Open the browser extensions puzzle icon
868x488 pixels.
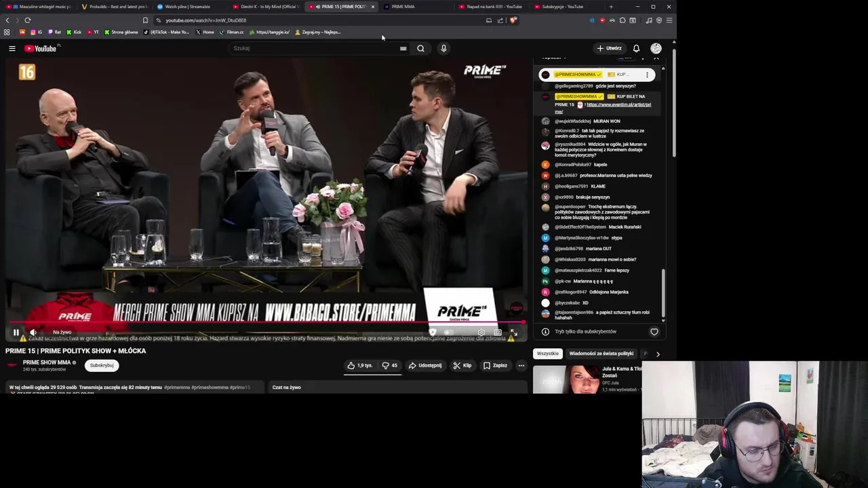point(623,20)
